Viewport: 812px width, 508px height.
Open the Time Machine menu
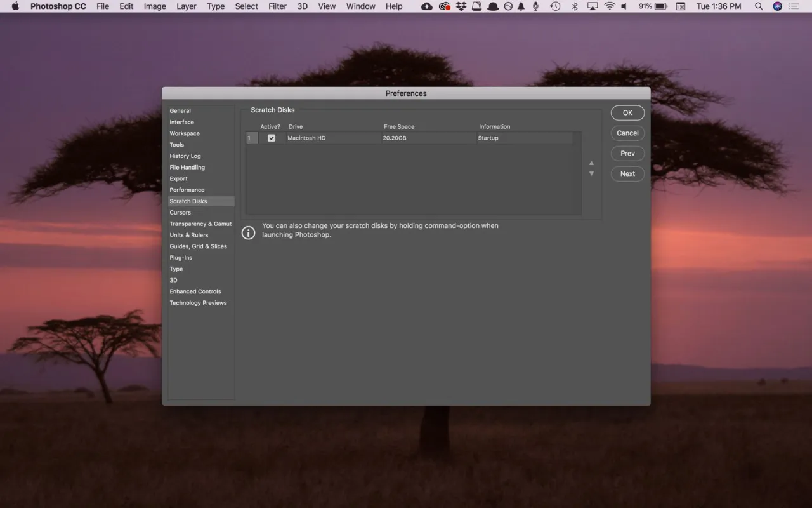pos(554,6)
